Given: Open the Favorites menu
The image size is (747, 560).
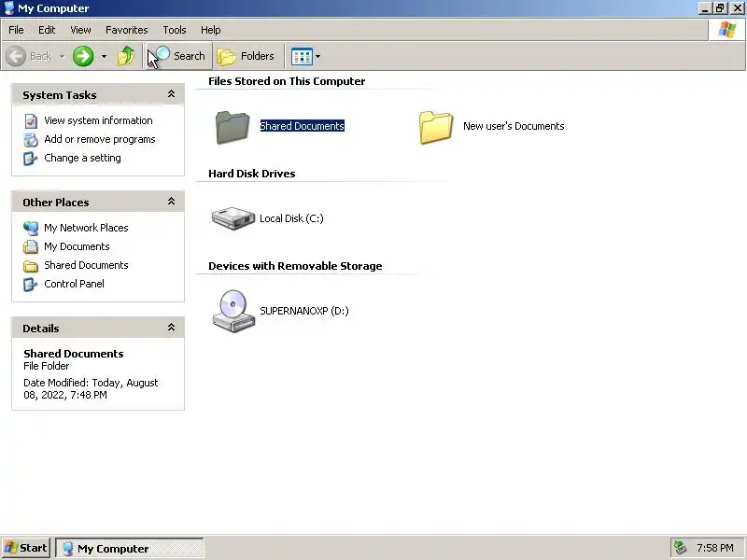Looking at the screenshot, I should [127, 30].
